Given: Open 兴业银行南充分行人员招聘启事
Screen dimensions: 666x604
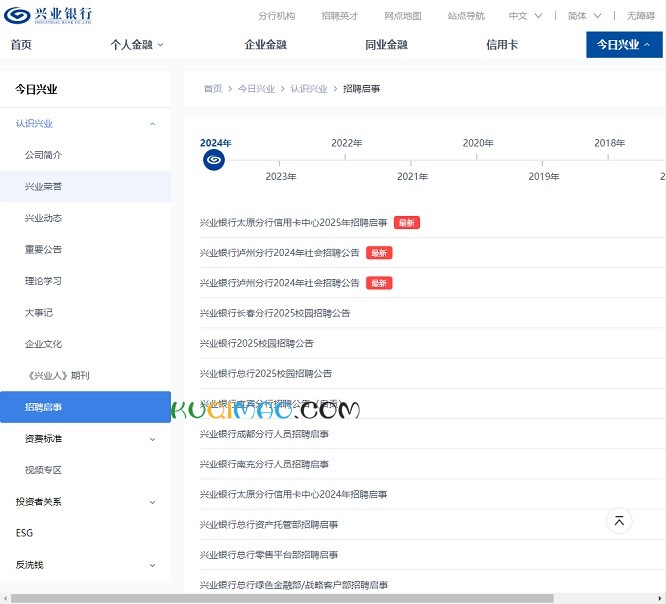Looking at the screenshot, I should [x=264, y=464].
